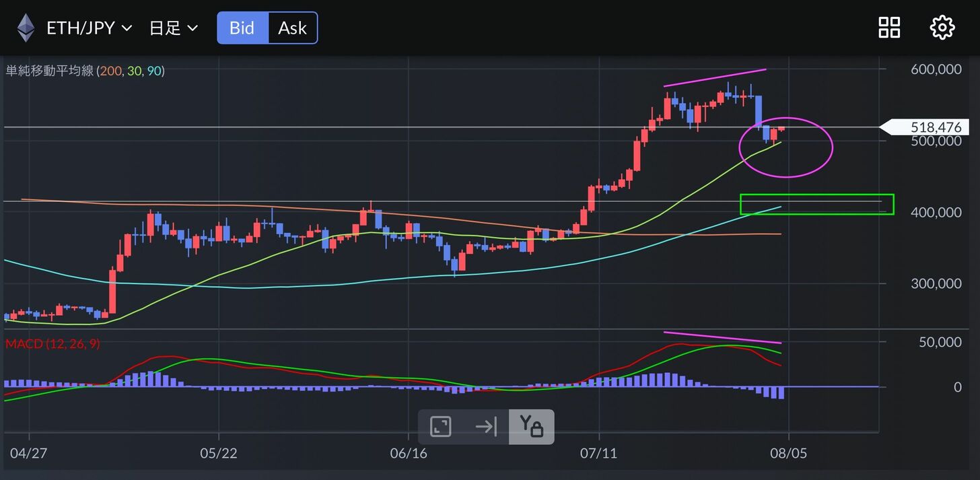Click the 600,000 price axis label
The image size is (980, 480).
[936, 69]
